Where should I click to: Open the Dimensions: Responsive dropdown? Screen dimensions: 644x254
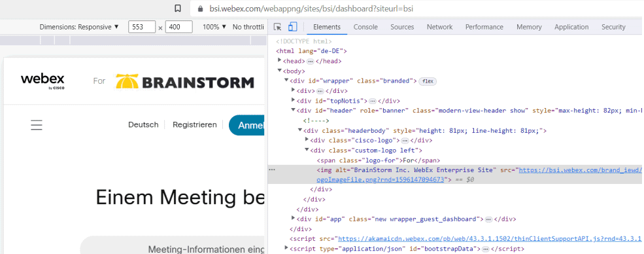(x=79, y=27)
